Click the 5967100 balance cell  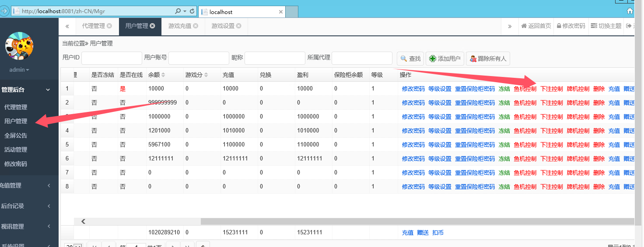point(159,145)
